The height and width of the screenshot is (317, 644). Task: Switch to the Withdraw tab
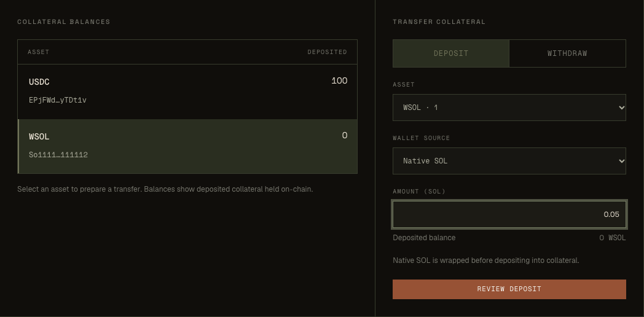click(567, 53)
